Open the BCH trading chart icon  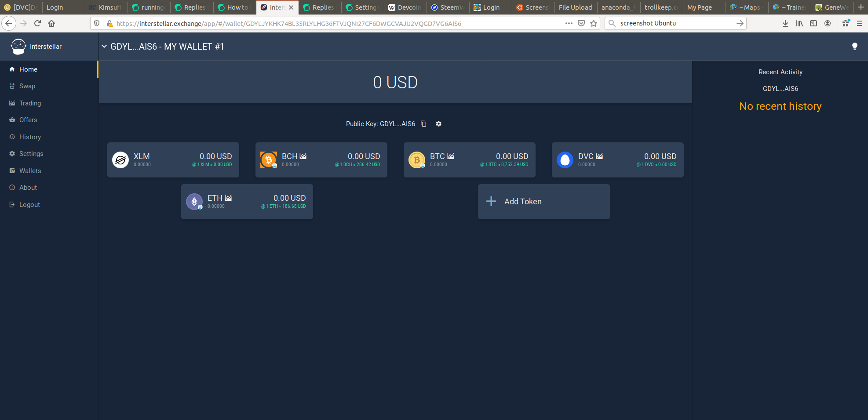303,156
